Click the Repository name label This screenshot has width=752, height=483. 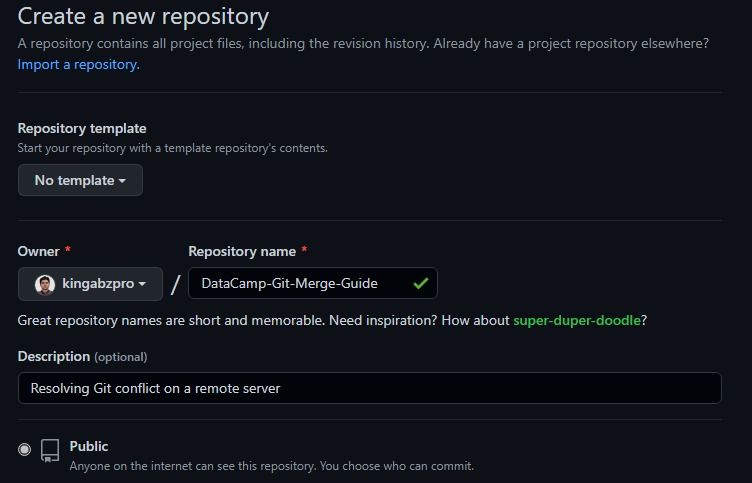[x=242, y=251]
